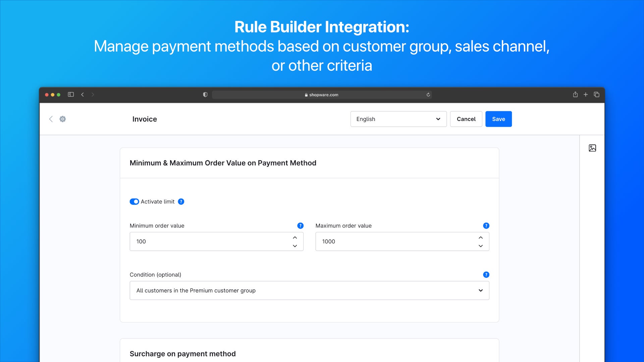This screenshot has height=362, width=644.
Task: Open the English language dropdown
Action: click(398, 119)
